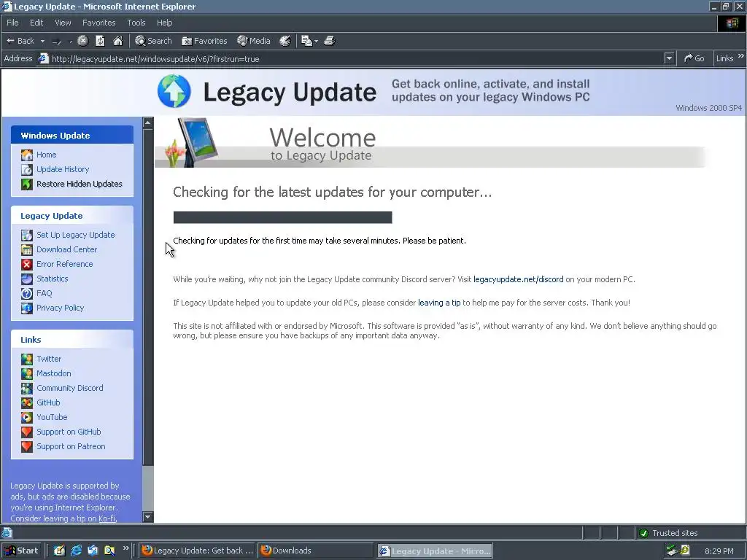Click the Search toolbar button

tap(153, 41)
